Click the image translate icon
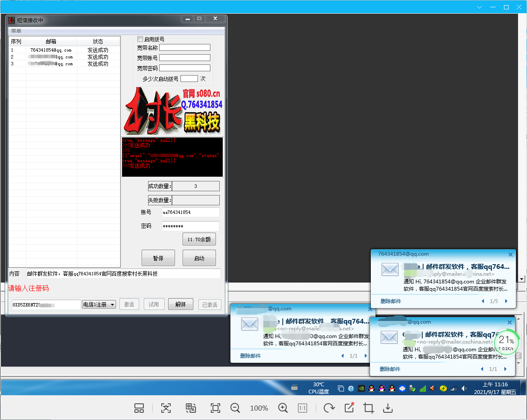Viewport: 527px width, 420px height. [191, 408]
